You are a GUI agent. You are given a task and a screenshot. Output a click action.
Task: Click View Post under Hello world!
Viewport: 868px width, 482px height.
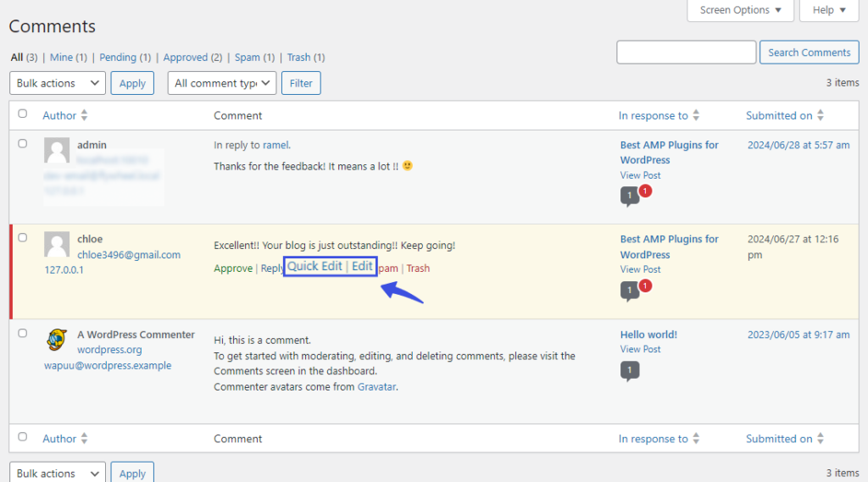pyautogui.click(x=641, y=349)
